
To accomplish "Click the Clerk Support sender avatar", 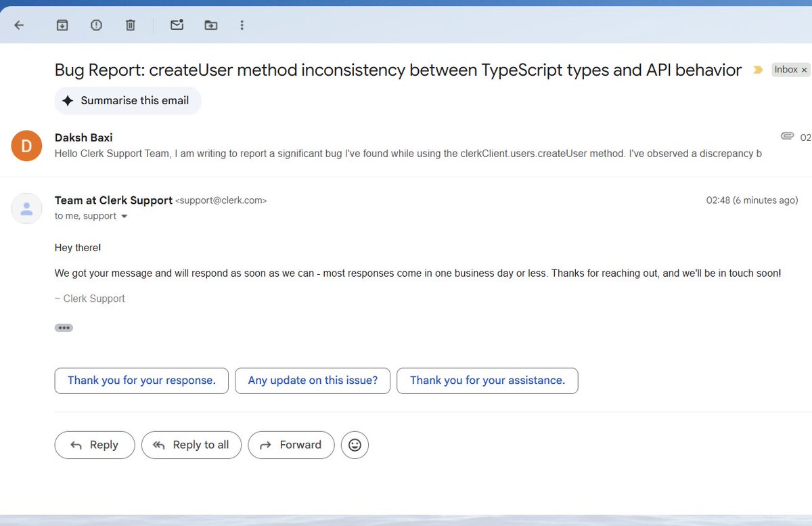I will click(x=26, y=208).
